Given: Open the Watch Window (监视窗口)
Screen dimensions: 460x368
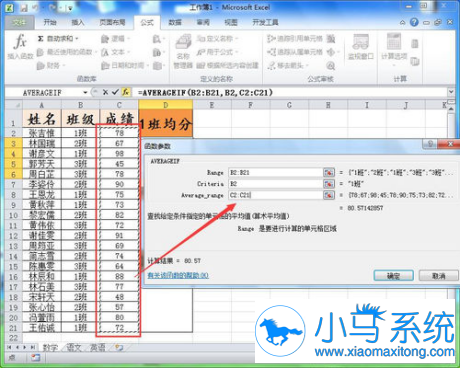Looking at the screenshot, I should pyautogui.click(x=361, y=47).
